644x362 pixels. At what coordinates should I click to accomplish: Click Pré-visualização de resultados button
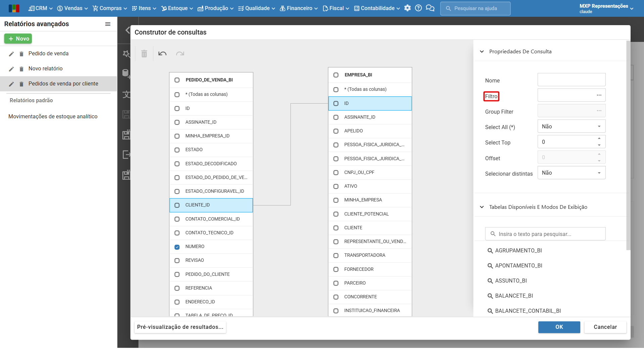point(180,327)
